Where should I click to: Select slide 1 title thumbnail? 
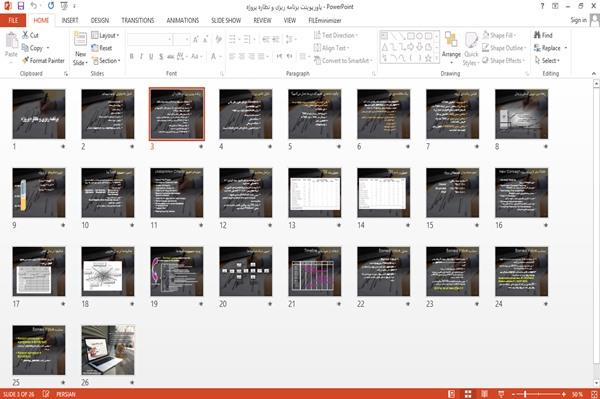pyautogui.click(x=39, y=114)
